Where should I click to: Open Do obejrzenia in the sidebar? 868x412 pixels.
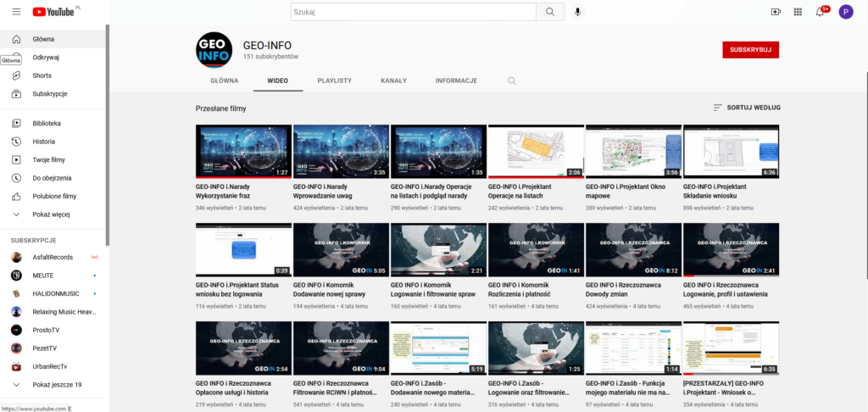point(53,178)
